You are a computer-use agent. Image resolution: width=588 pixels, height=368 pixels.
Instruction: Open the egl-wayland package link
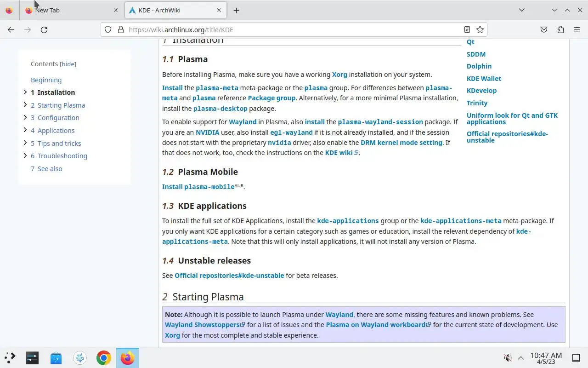291,132
